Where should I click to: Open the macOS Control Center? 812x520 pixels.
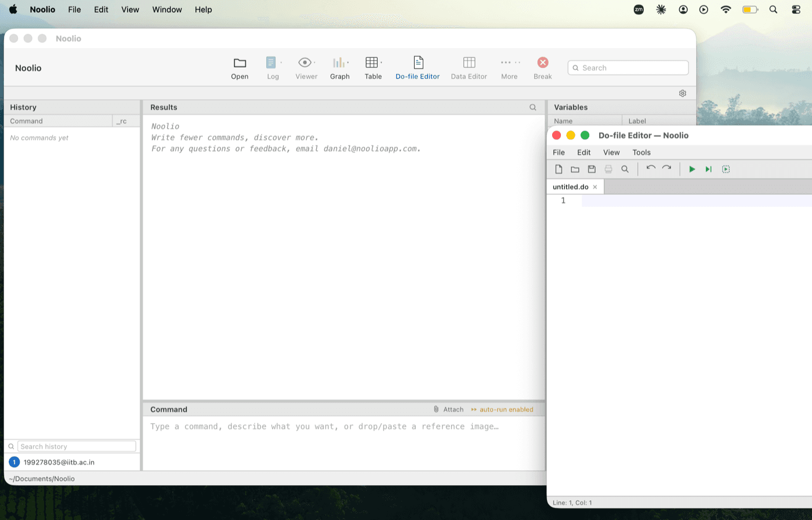click(x=796, y=9)
